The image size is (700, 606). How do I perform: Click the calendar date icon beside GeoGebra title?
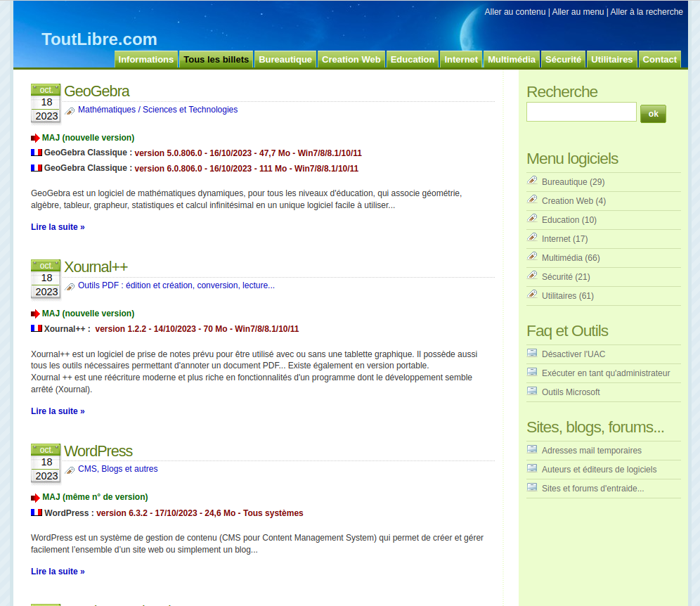46,103
